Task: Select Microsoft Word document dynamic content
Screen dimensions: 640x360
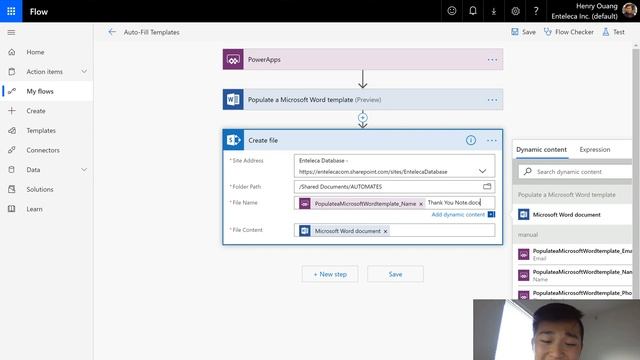Action: pyautogui.click(x=572, y=214)
